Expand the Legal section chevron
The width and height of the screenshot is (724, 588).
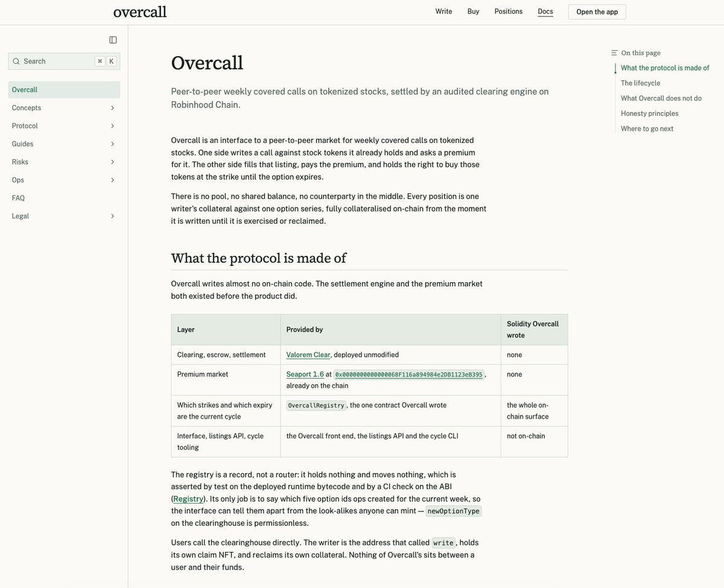tap(113, 216)
